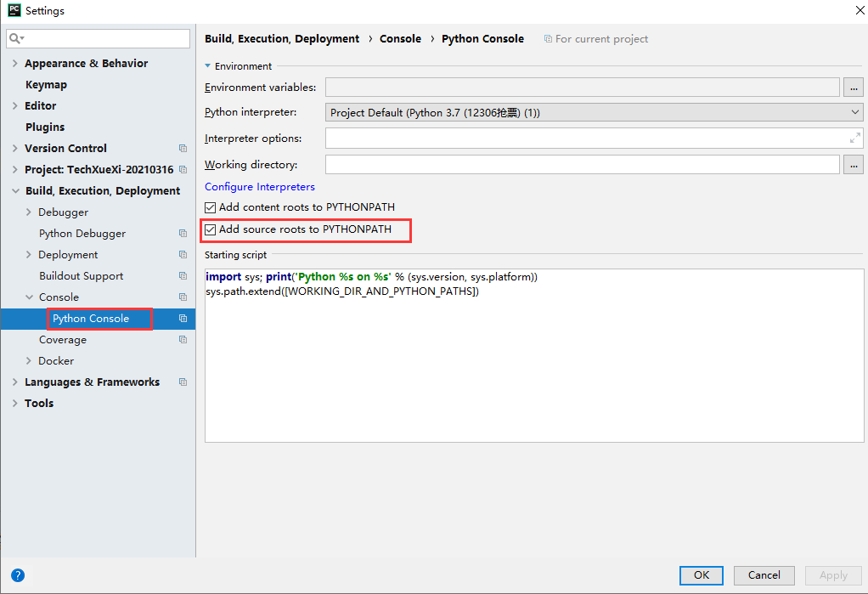The image size is (868, 594).
Task: Select Coverage settings page
Action: pos(63,340)
